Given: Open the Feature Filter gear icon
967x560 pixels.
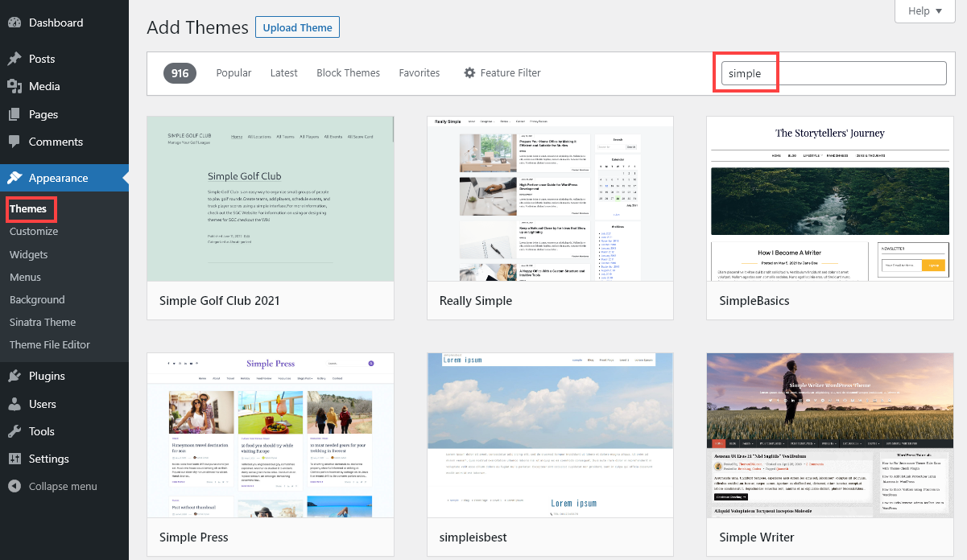Looking at the screenshot, I should click(x=469, y=72).
